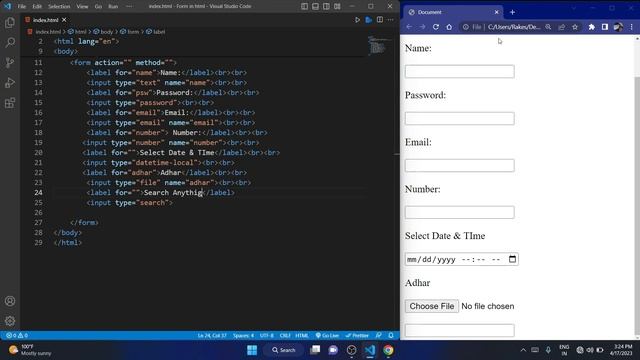Open a new Chrome tab
Screen dimensions: 640x360
tap(512, 12)
